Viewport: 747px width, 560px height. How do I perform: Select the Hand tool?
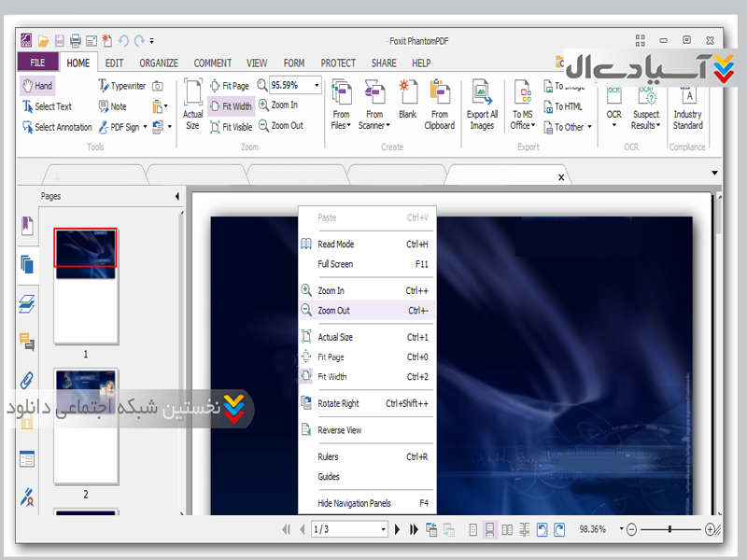click(37, 86)
